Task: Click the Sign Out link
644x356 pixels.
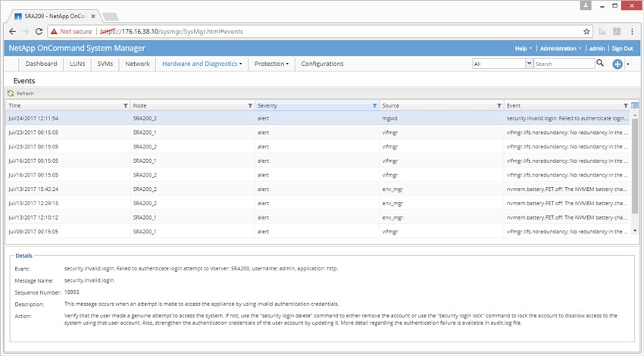Action: click(622, 48)
